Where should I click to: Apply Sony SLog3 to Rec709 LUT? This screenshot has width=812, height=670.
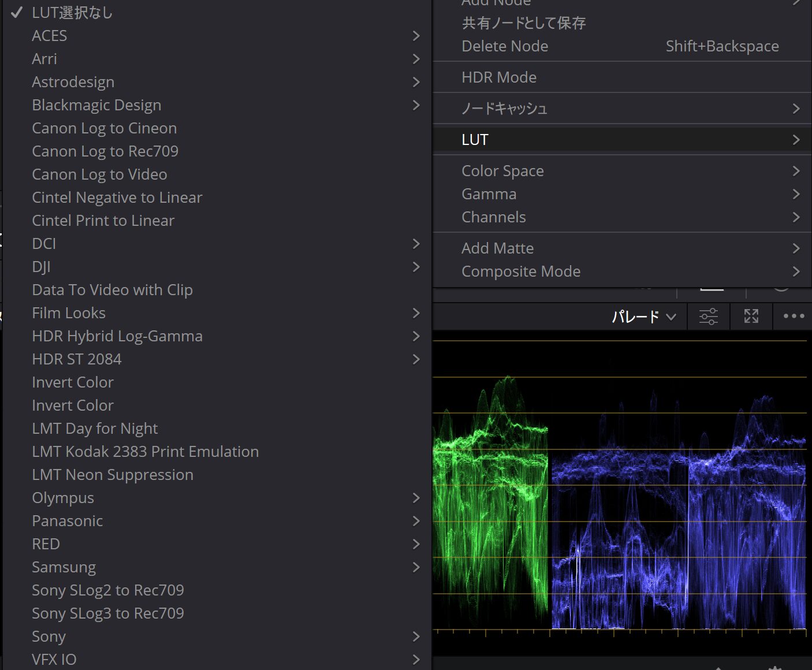[217, 613]
